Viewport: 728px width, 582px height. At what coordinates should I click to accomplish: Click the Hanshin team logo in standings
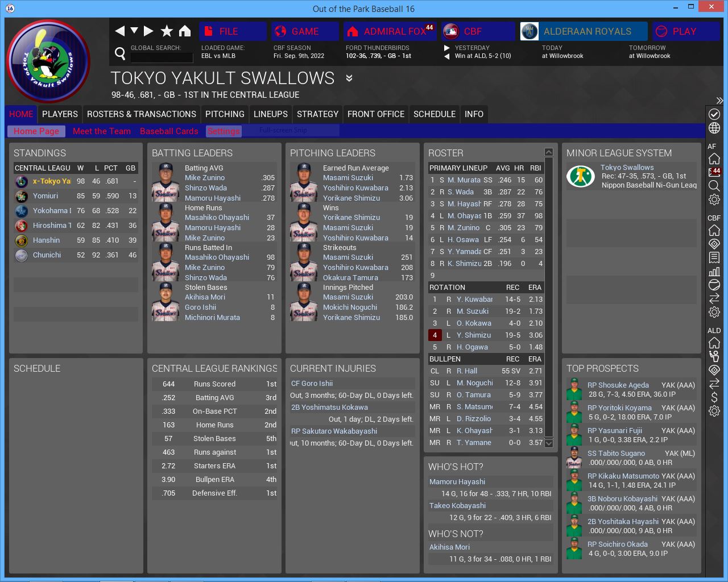pyautogui.click(x=22, y=240)
